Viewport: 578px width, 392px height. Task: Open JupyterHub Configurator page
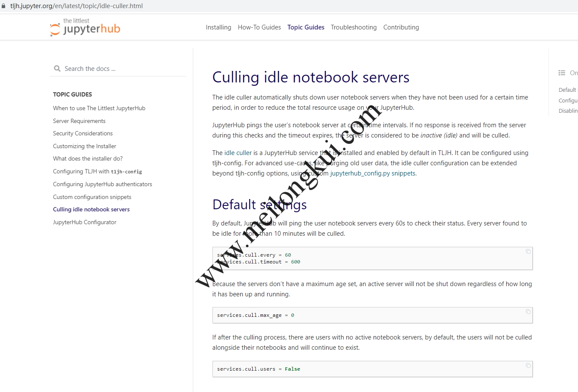click(x=85, y=222)
